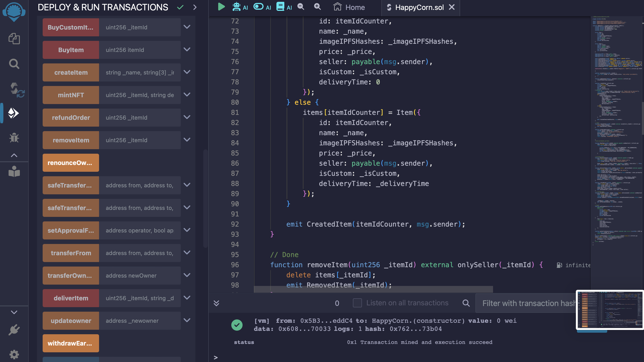Click the Filter with transaction hash field
Viewport: 644px width, 362px height.
point(526,303)
